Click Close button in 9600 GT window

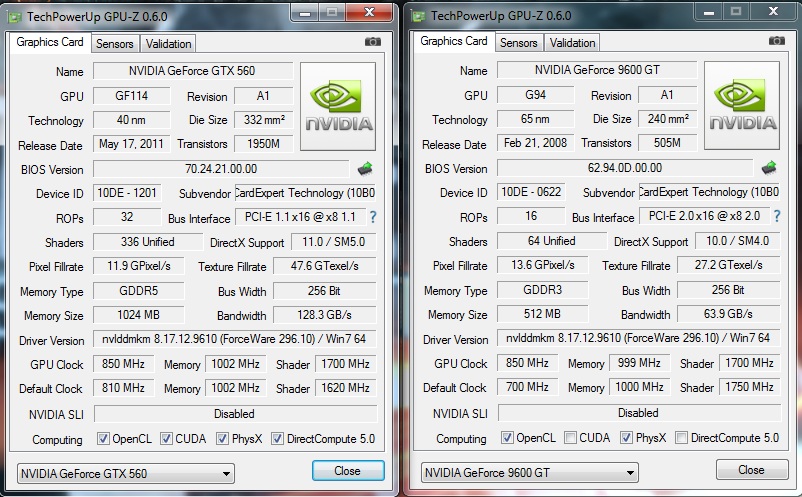click(752, 469)
